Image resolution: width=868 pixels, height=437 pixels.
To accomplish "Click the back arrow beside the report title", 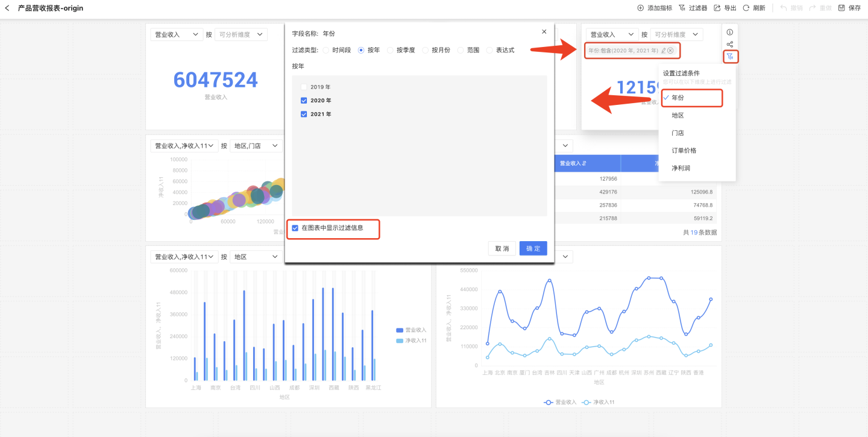I will 7,8.
